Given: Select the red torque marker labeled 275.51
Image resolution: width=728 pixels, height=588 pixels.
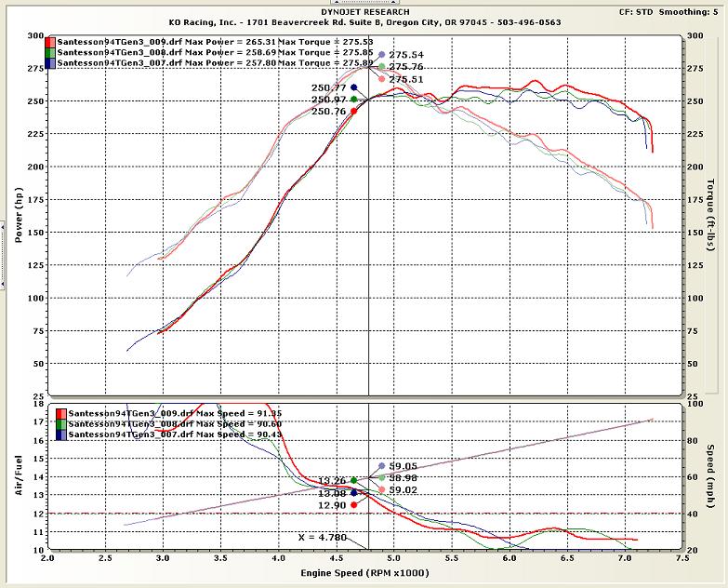Looking at the screenshot, I should [x=381, y=79].
